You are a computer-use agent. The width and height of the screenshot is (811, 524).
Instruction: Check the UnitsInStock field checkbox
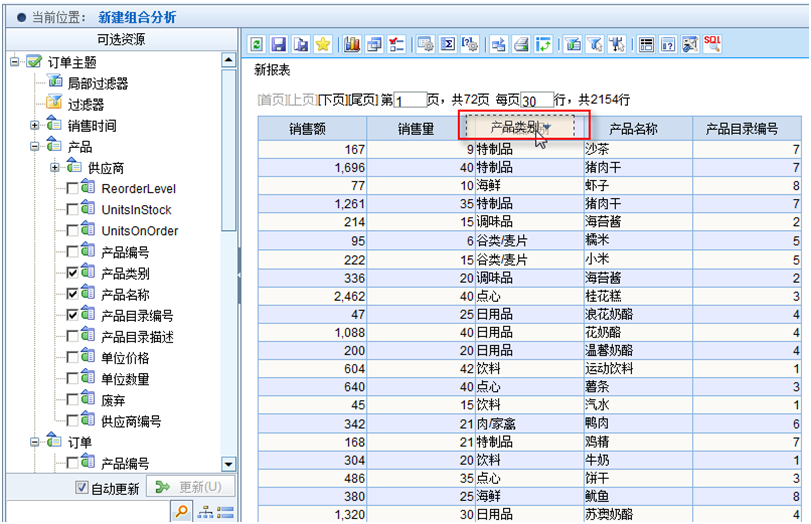coord(72,210)
